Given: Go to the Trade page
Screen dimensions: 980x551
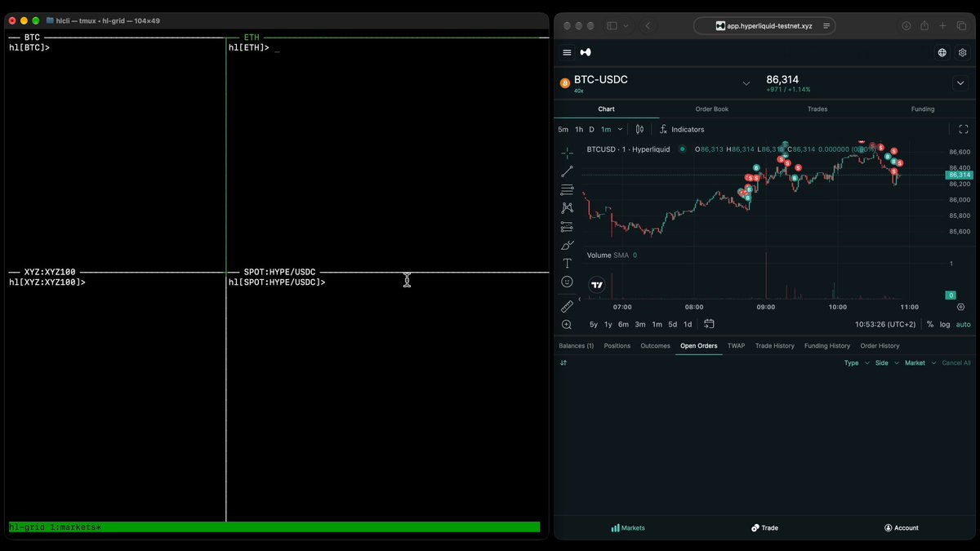Looking at the screenshot, I should pos(764,528).
